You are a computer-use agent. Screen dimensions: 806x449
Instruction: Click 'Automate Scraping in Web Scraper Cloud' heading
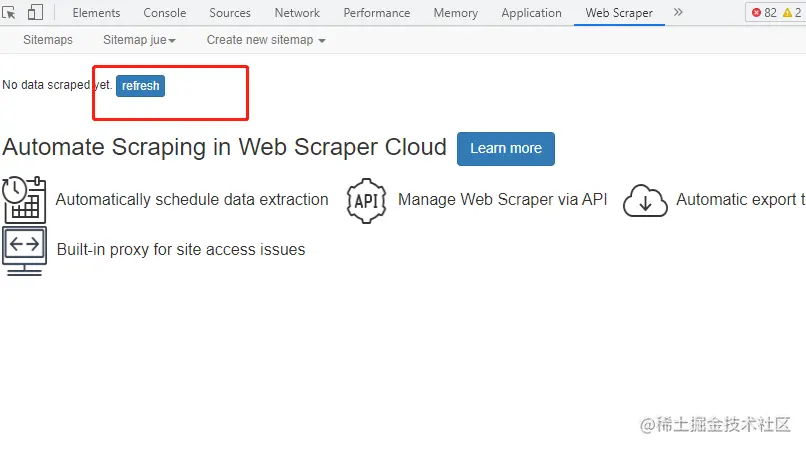tap(225, 147)
